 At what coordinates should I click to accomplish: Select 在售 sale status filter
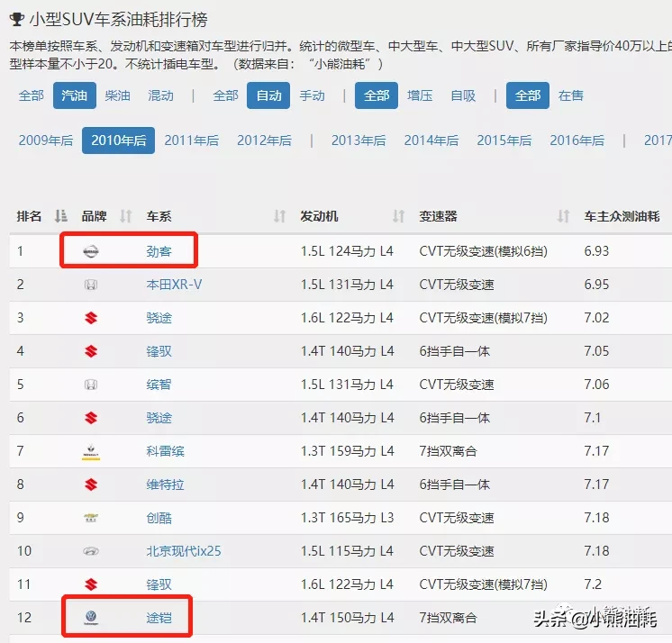pos(571,95)
